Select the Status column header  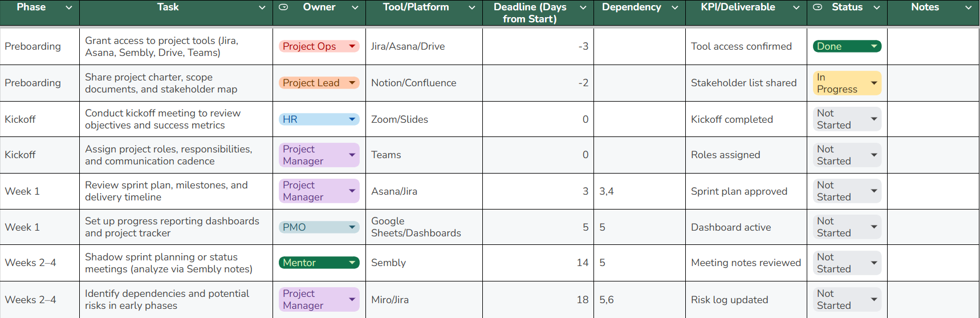click(847, 7)
